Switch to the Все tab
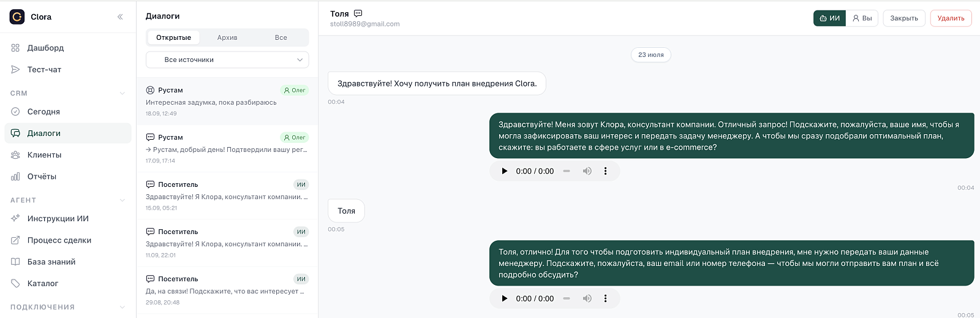The image size is (980, 318). [281, 37]
